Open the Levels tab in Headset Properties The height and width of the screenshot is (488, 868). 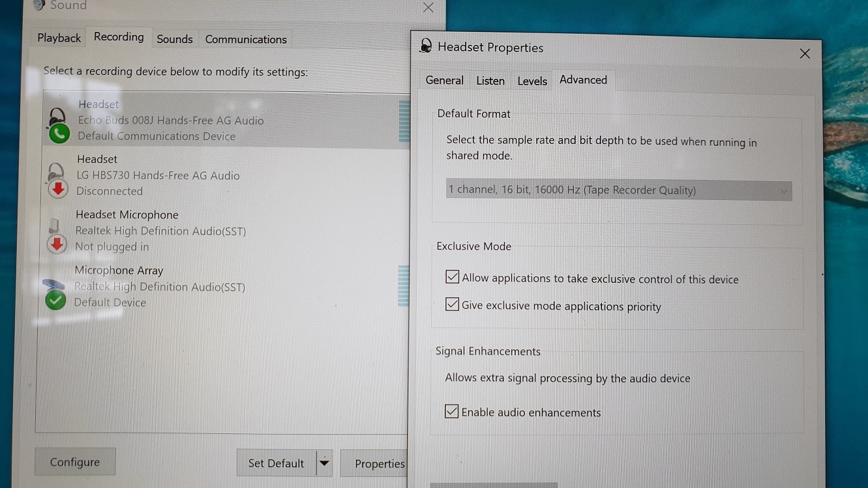point(532,81)
